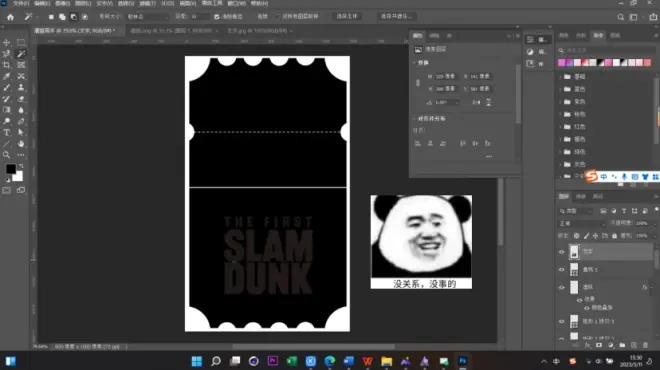The height and width of the screenshot is (370, 660).
Task: Click the Edge browser taskbar icon
Action: point(330,361)
